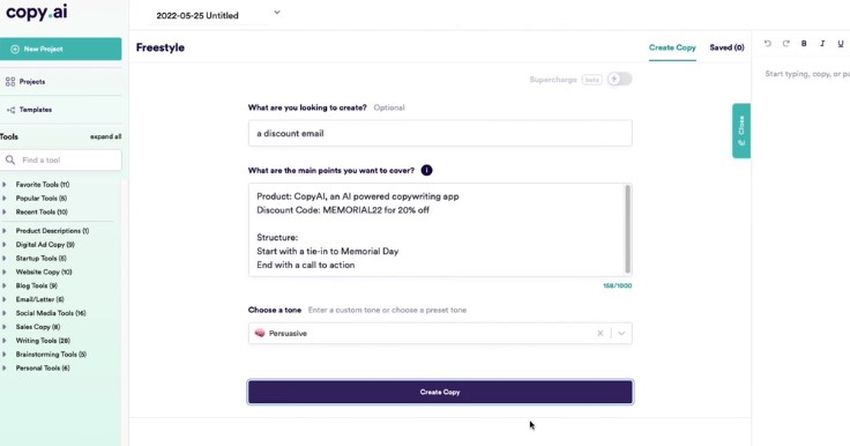This screenshot has width=850, height=446.
Task: Switch to the Saved (0) tab
Action: pos(727,47)
